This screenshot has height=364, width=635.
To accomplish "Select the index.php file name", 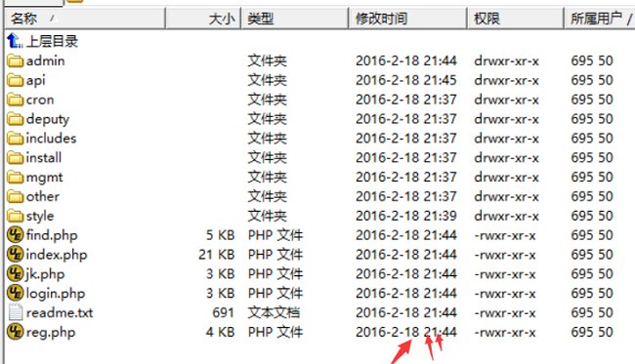I will (x=57, y=255).
